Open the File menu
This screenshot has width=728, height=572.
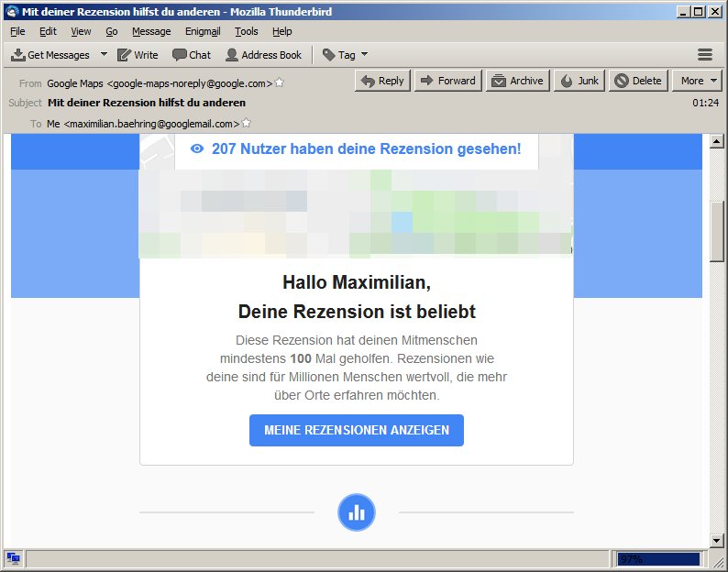click(17, 31)
